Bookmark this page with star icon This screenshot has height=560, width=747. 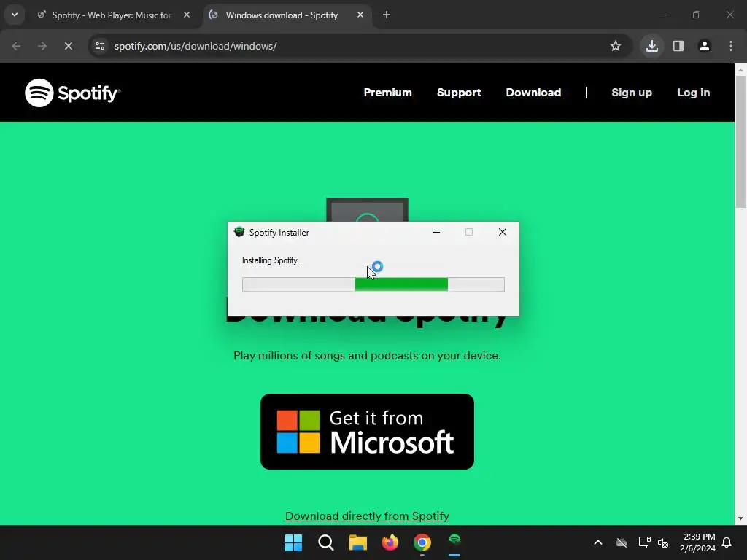pos(616,46)
